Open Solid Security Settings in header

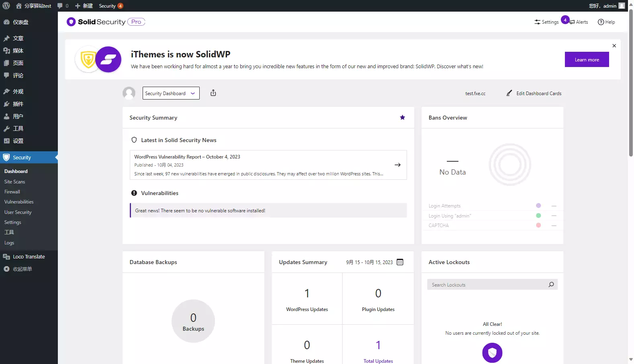click(x=546, y=22)
